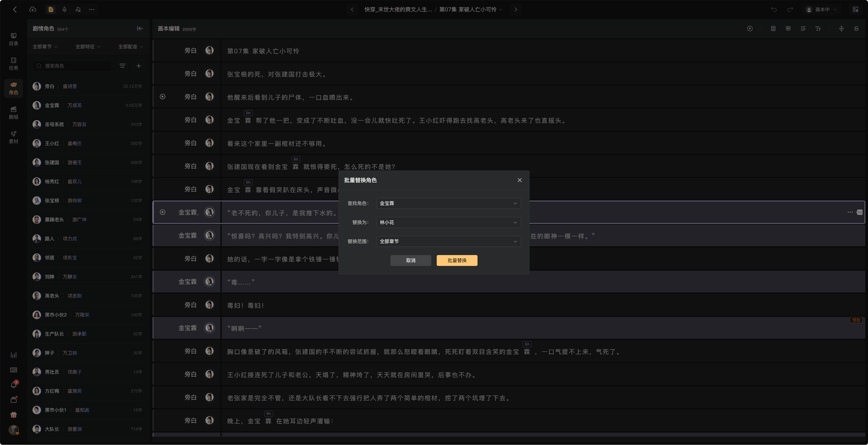Click the lin pronunciation tag in 帮了他一把 line

[248, 113]
